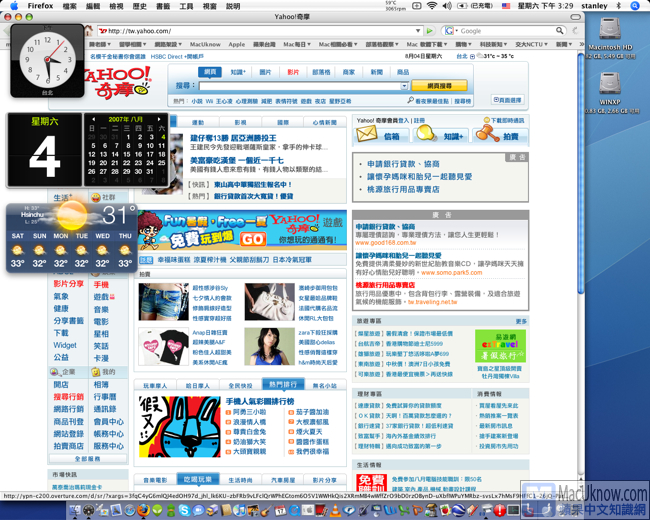Go to next month in calendar widget

pyautogui.click(x=159, y=119)
